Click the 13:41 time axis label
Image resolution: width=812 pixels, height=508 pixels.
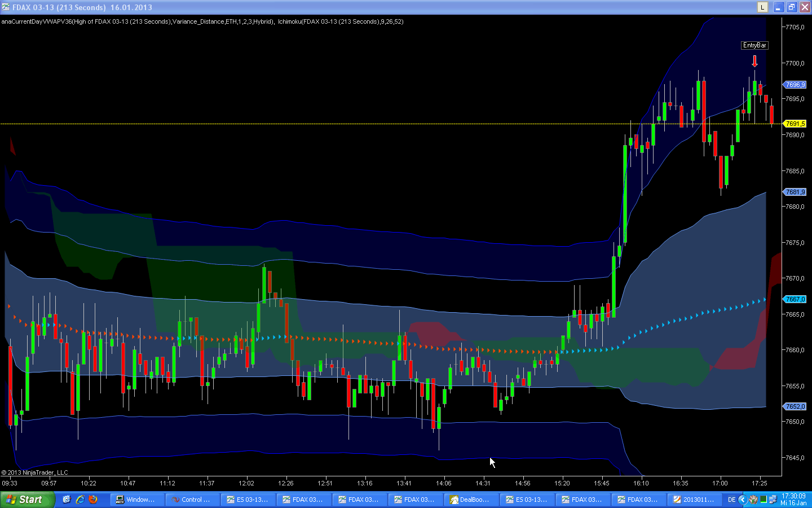[404, 483]
